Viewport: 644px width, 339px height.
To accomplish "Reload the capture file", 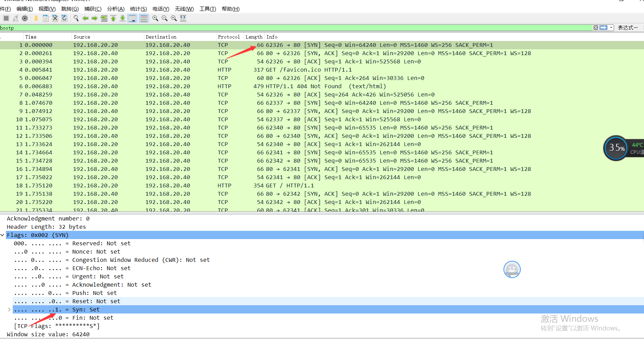I will point(64,18).
